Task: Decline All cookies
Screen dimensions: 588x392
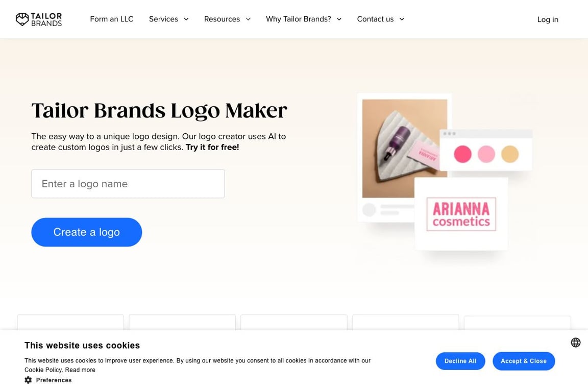Action: coord(460,361)
